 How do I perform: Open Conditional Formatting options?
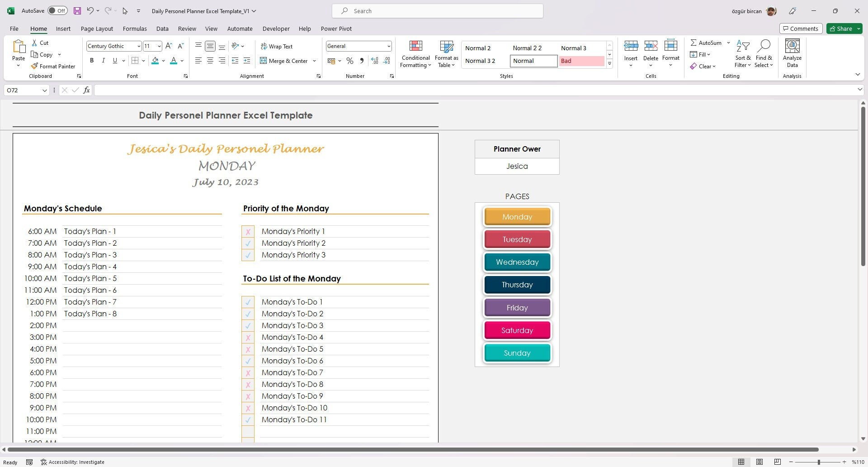415,53
